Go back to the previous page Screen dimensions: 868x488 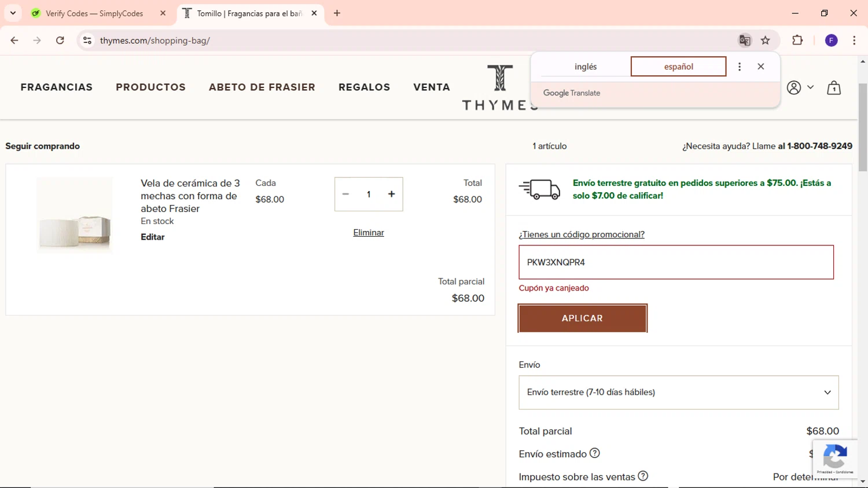tap(14, 41)
